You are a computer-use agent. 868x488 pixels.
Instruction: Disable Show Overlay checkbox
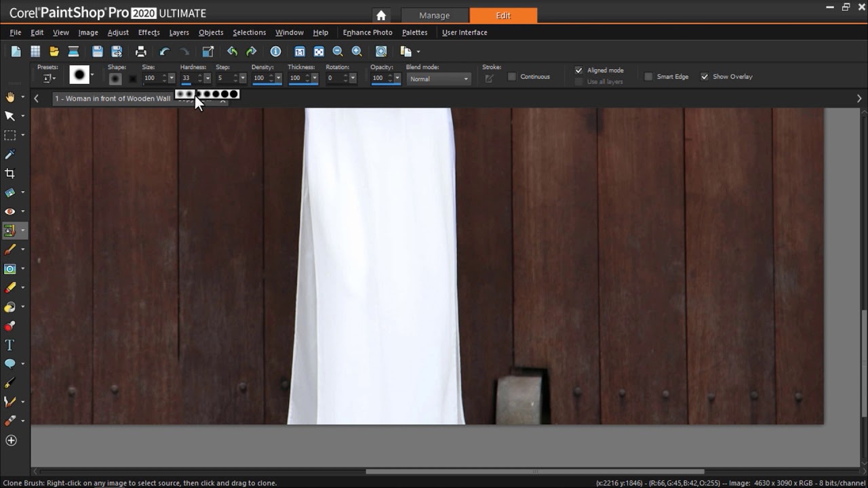tap(705, 77)
